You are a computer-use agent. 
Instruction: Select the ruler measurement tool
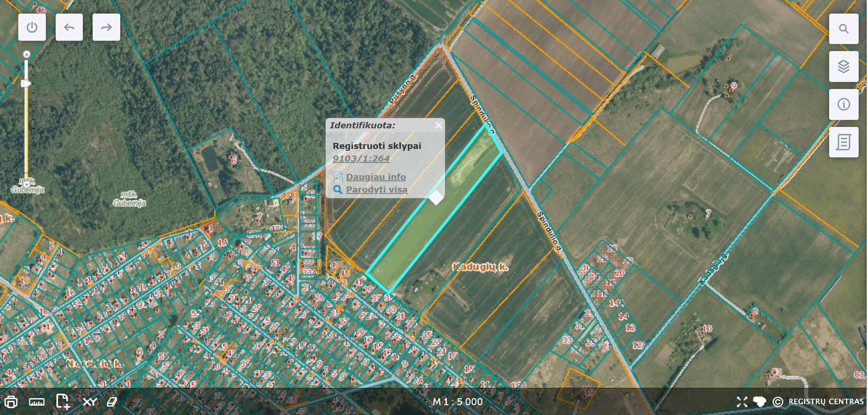click(36, 402)
